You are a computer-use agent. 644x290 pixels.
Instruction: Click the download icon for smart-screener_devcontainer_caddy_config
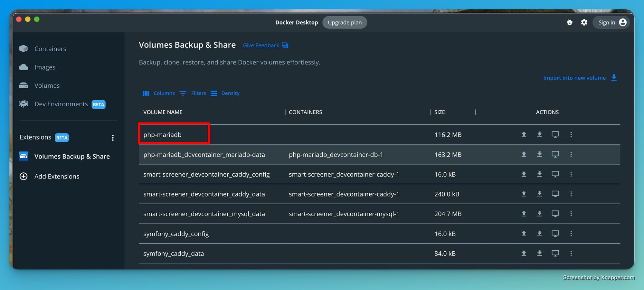(x=539, y=174)
